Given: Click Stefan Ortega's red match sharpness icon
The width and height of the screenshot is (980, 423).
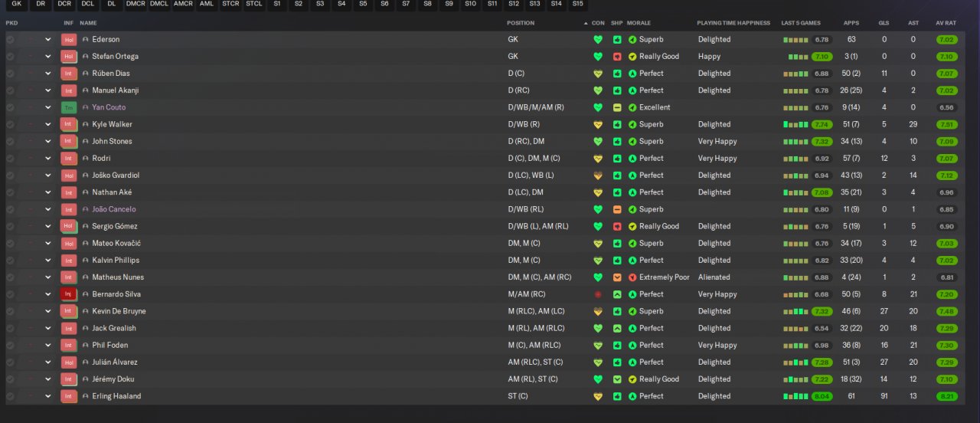Looking at the screenshot, I should tap(617, 57).
